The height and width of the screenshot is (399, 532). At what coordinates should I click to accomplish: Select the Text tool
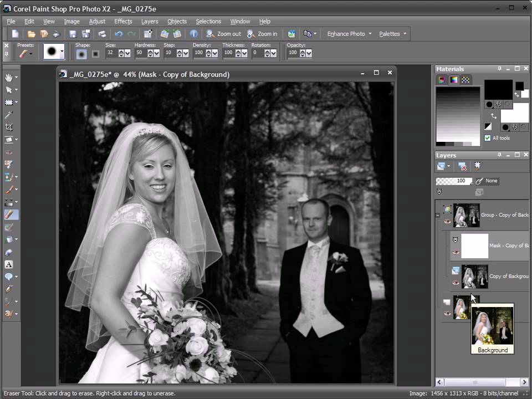click(9, 264)
